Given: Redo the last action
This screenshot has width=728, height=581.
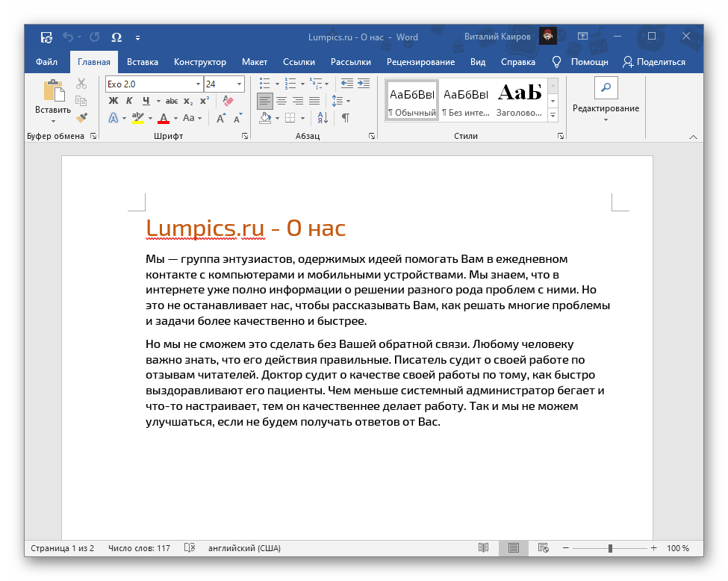Looking at the screenshot, I should coord(95,37).
